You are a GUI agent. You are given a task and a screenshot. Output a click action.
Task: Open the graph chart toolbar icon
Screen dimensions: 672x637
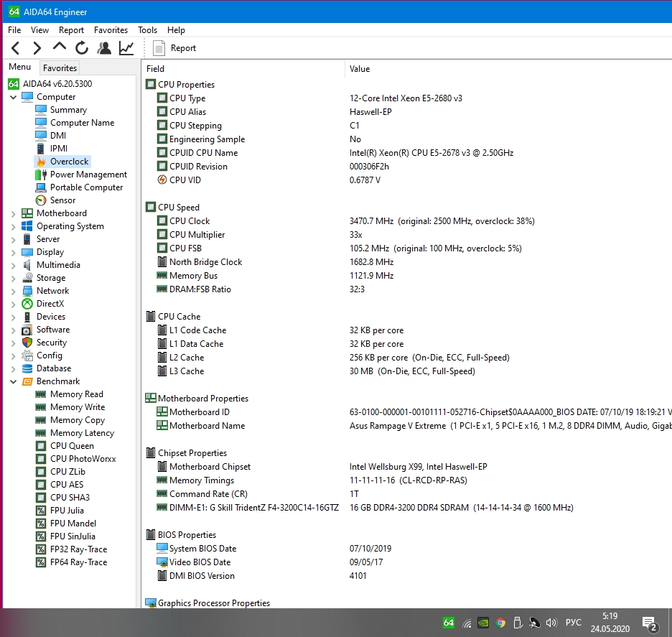point(126,48)
